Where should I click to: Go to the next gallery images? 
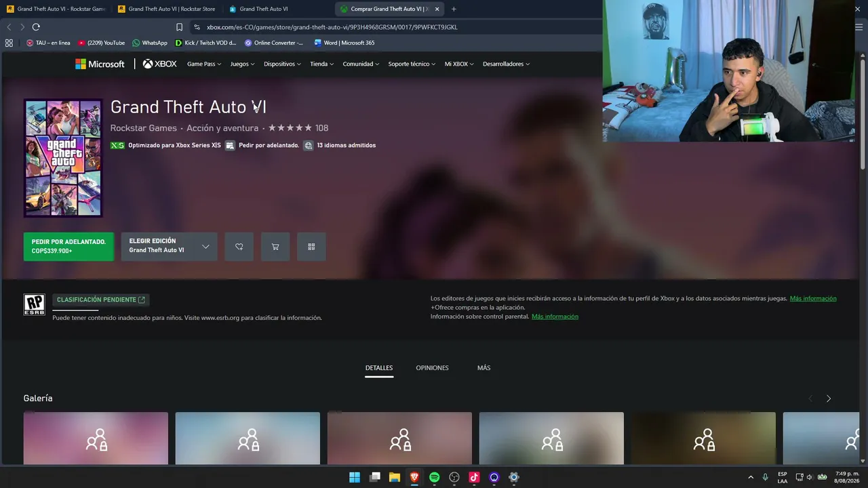(828, 399)
